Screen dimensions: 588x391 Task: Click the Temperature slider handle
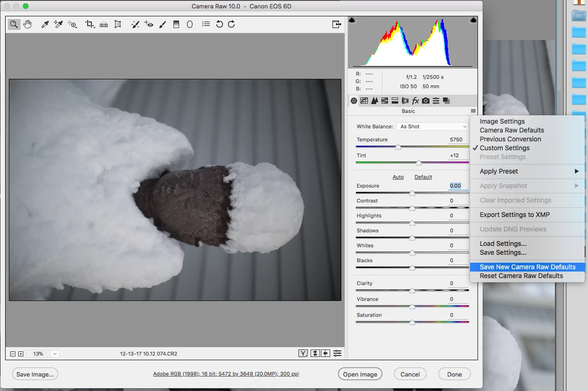tap(398, 147)
